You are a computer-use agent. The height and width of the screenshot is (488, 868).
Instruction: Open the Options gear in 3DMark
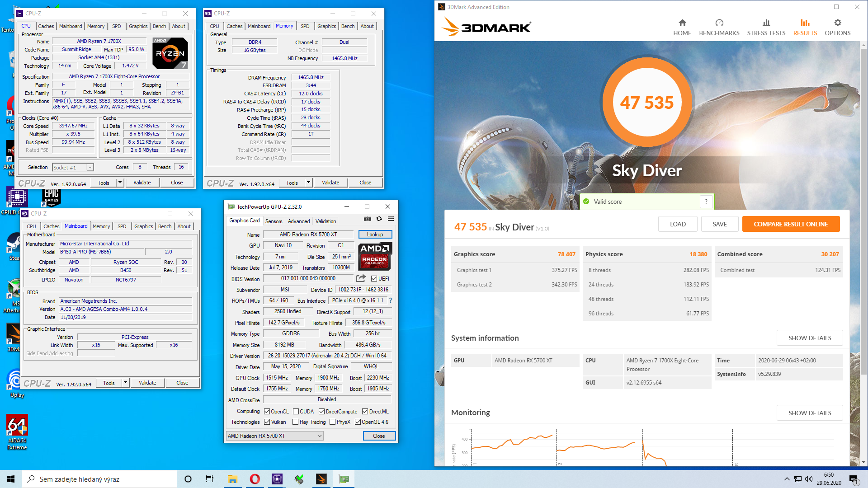coord(838,28)
